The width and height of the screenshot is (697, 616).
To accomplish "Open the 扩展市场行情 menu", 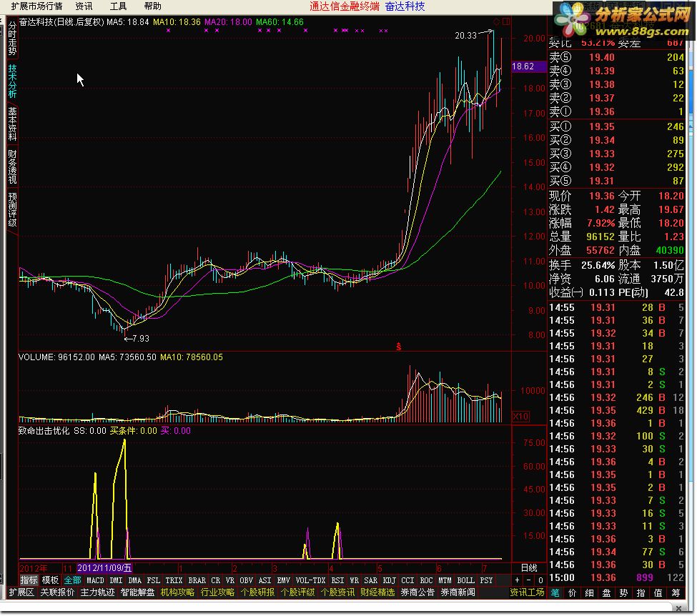I will (x=36, y=6).
